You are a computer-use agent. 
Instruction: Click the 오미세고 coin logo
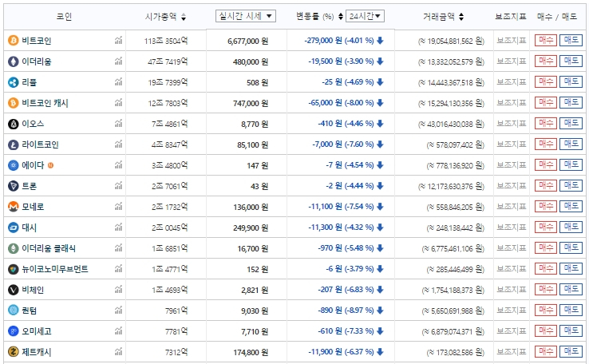(x=13, y=331)
